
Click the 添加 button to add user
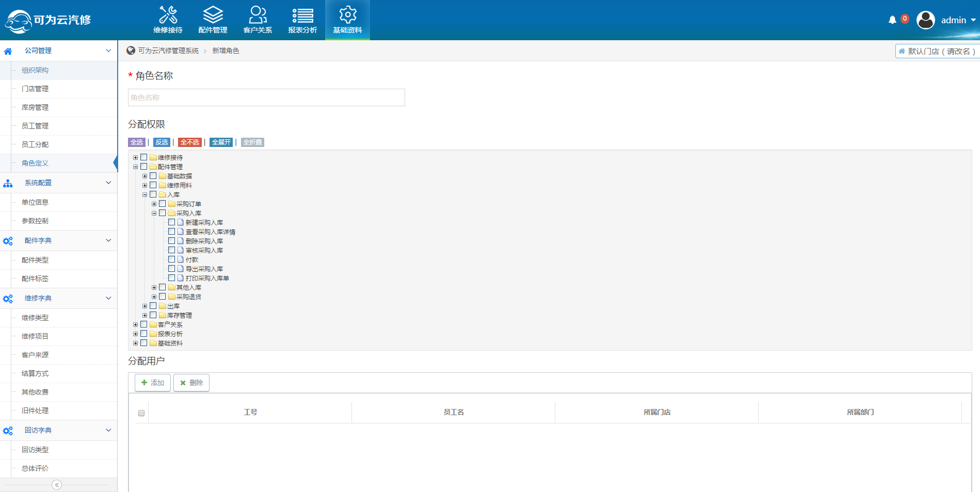pyautogui.click(x=153, y=383)
